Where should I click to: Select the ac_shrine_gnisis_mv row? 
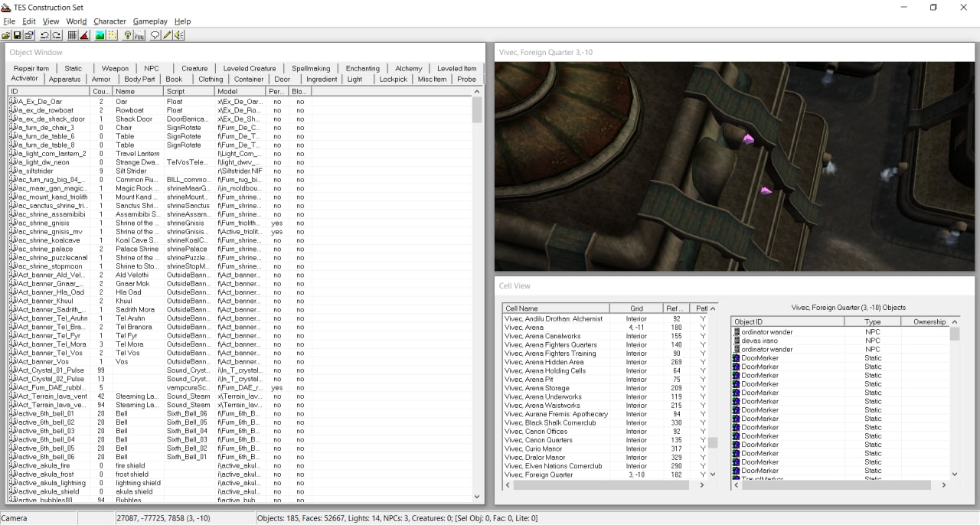pyautogui.click(x=240, y=231)
